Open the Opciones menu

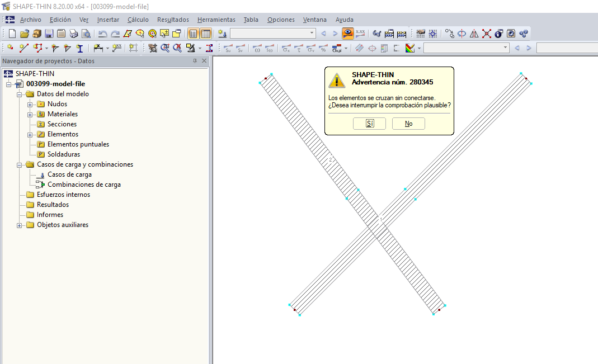point(281,20)
